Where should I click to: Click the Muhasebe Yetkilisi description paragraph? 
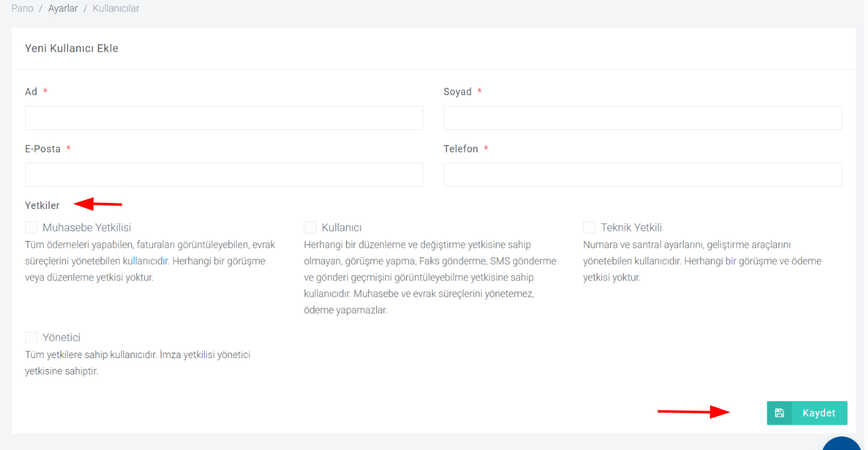[x=150, y=261]
